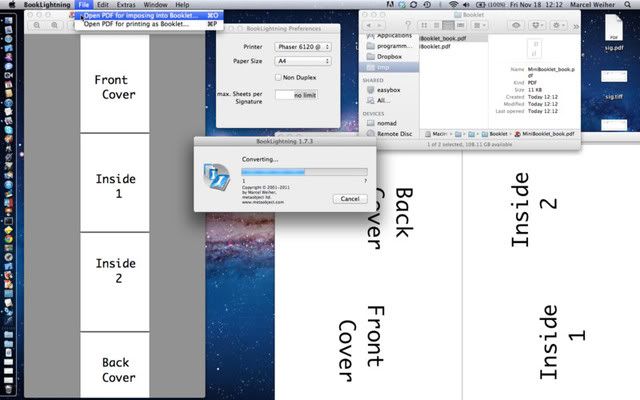Choose Open PDF for imposing into Booklet
640x400 pixels.
click(x=149, y=16)
